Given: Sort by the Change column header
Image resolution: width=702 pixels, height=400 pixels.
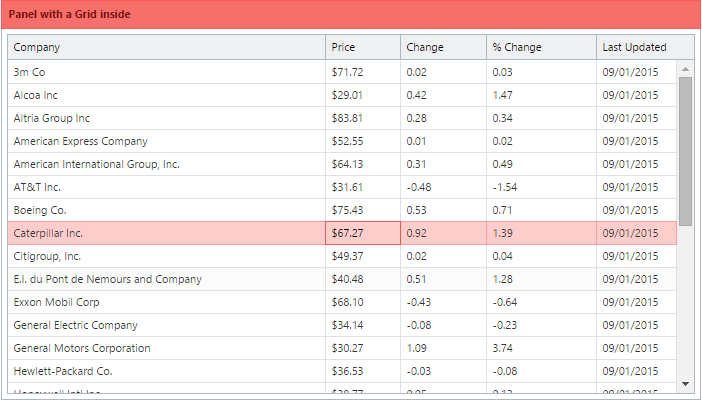Looking at the screenshot, I should (x=444, y=47).
